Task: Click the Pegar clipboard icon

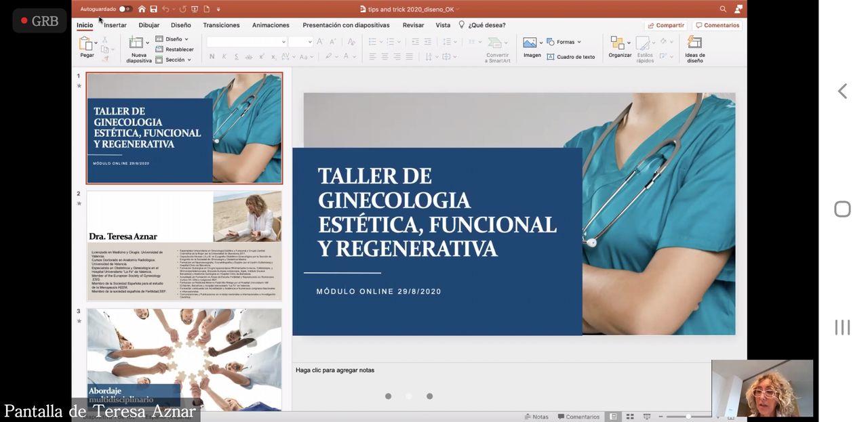Action: 85,44
